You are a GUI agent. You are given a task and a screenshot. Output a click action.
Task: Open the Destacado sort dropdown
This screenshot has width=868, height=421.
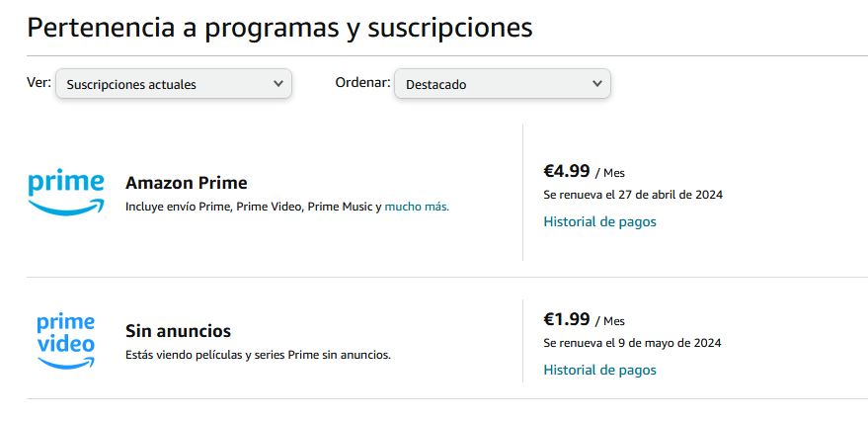click(502, 84)
